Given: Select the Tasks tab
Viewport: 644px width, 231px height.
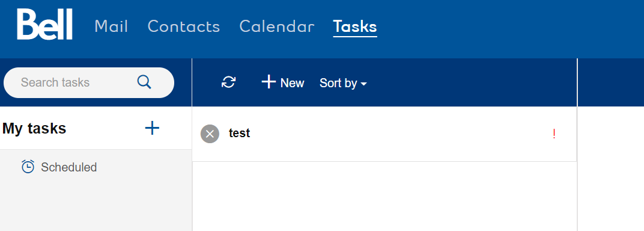Looking at the screenshot, I should (x=355, y=26).
